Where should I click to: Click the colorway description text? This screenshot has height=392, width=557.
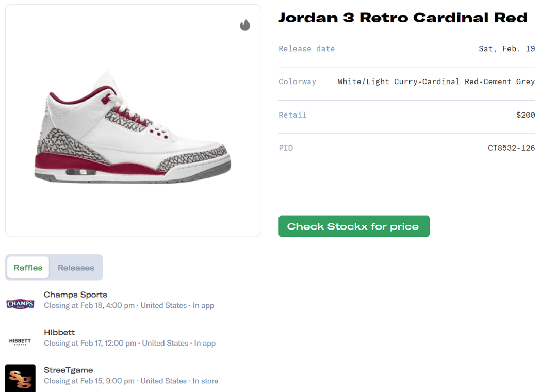[436, 81]
